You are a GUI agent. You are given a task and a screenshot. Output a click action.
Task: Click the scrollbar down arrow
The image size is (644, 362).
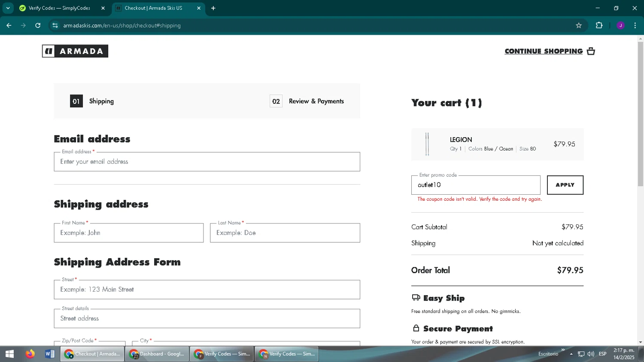click(x=641, y=342)
